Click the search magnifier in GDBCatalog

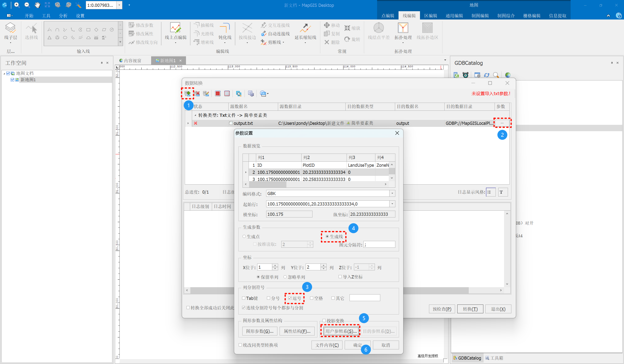coord(496,75)
